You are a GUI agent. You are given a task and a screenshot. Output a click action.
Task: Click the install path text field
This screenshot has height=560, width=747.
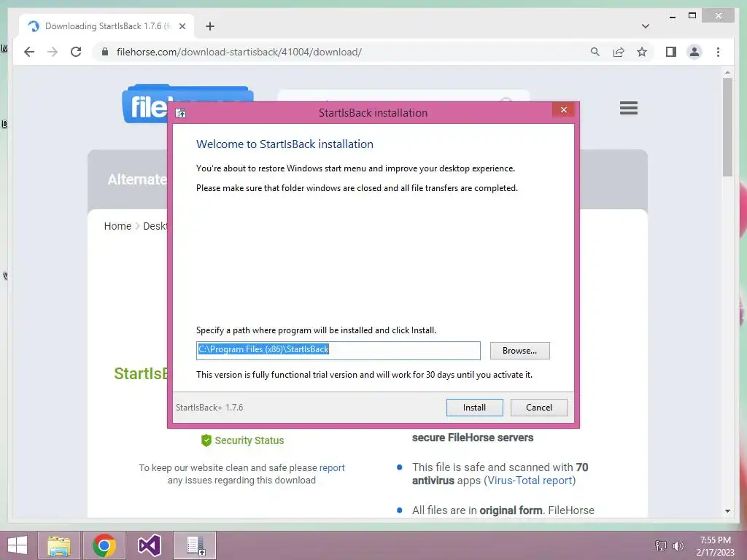338,351
